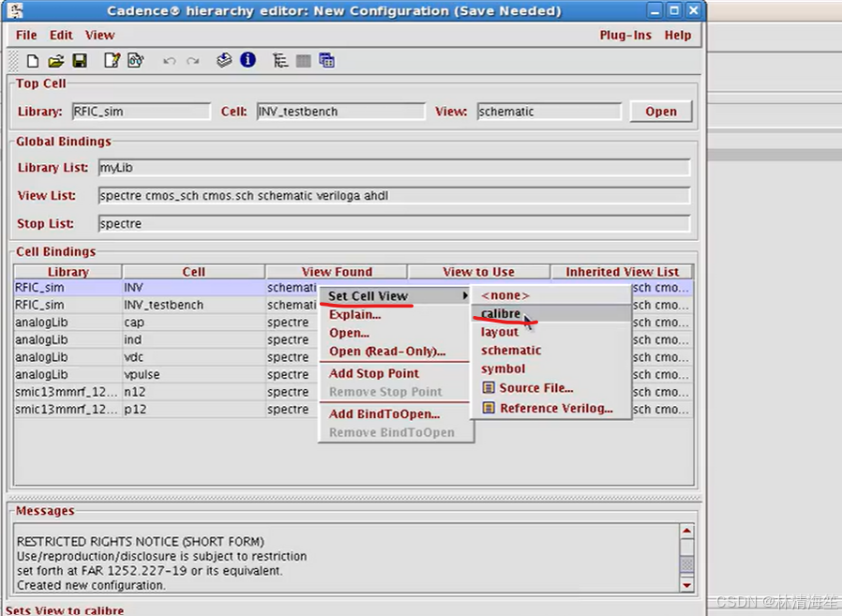
Task: Click the Top Cell View field
Action: pos(549,112)
